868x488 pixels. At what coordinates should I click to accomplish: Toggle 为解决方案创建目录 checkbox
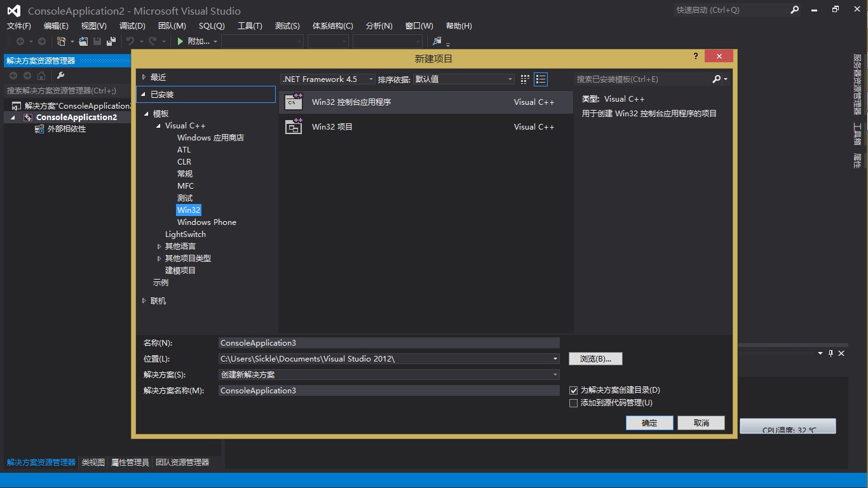[x=574, y=391]
